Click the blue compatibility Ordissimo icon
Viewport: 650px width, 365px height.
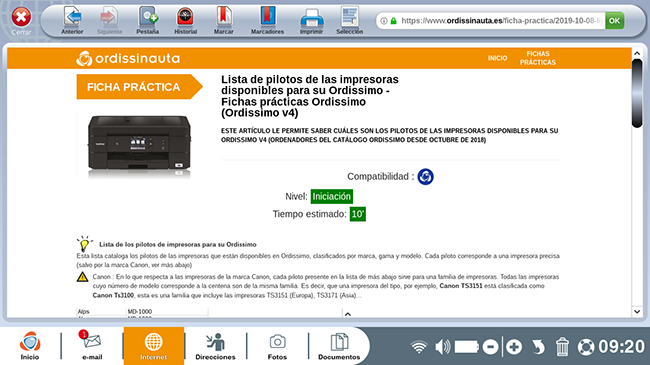(425, 177)
